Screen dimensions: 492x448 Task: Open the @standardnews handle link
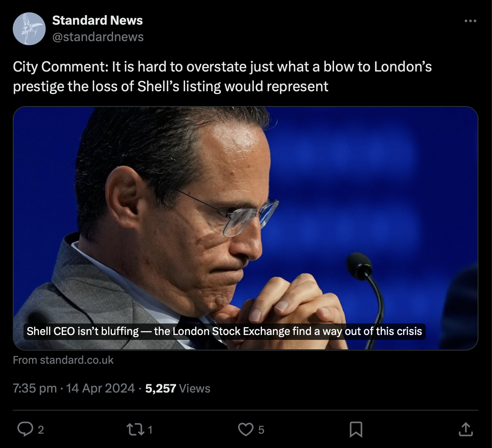pos(98,37)
